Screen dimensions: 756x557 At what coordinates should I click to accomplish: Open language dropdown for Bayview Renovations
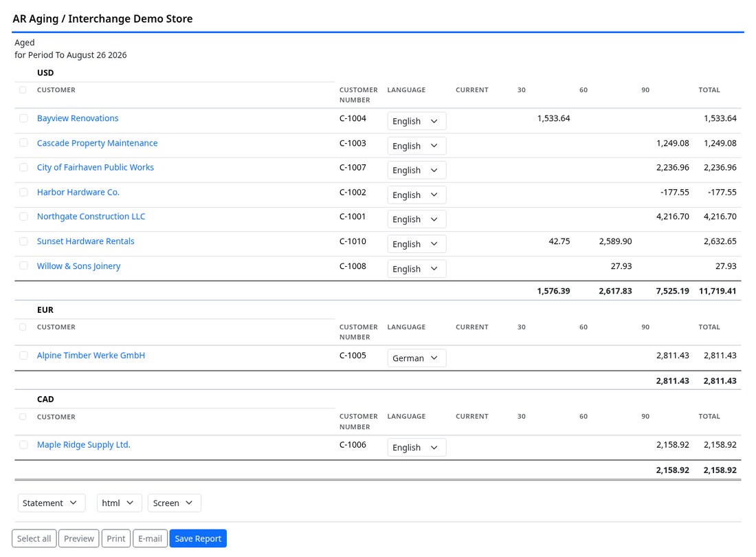(416, 121)
